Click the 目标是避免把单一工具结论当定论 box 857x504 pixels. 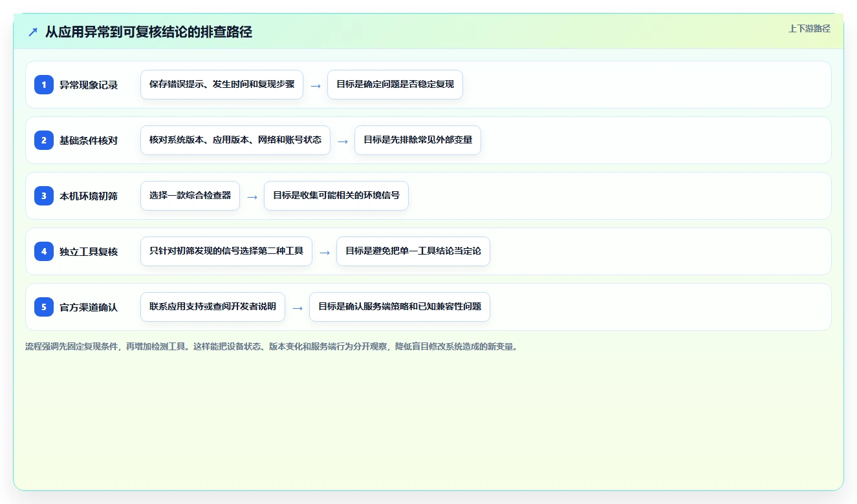click(413, 251)
